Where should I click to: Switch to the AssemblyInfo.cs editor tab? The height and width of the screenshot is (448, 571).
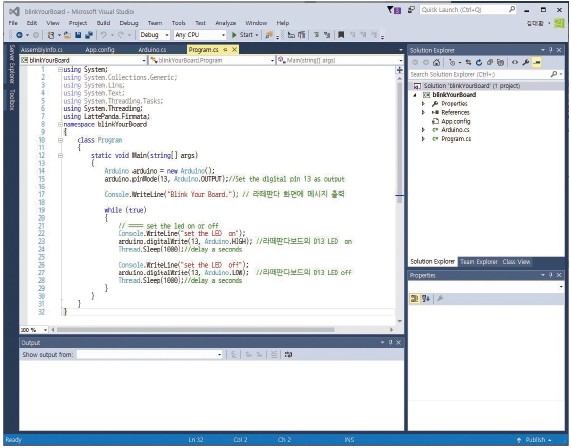point(42,50)
